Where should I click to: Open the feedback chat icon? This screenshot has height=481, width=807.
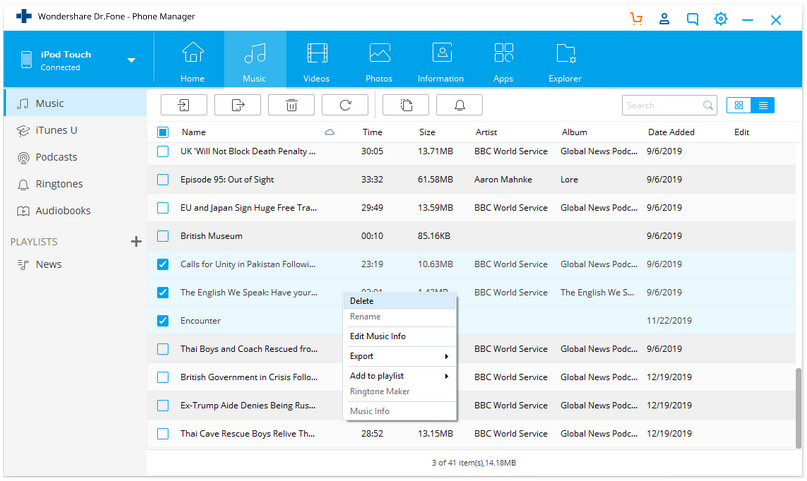(693, 19)
